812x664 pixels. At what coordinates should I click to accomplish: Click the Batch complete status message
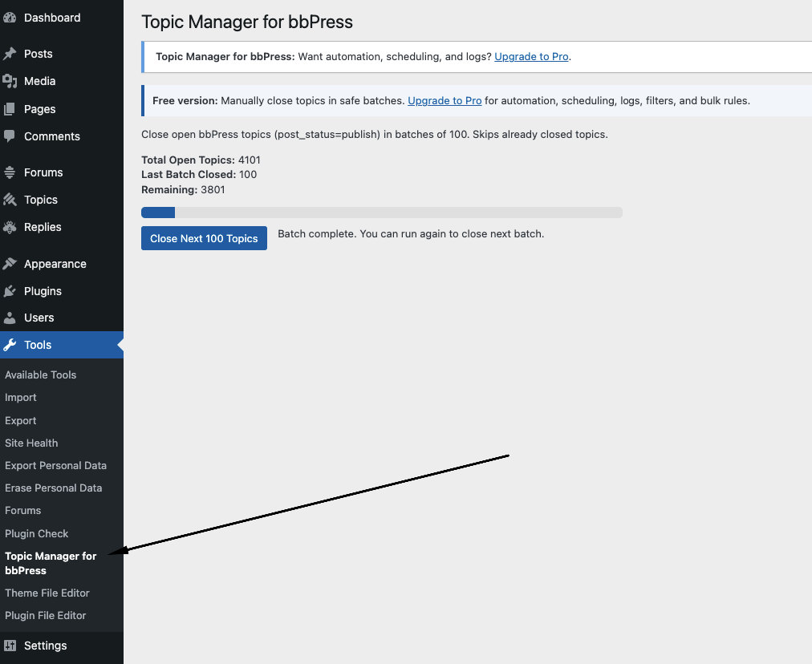411,234
